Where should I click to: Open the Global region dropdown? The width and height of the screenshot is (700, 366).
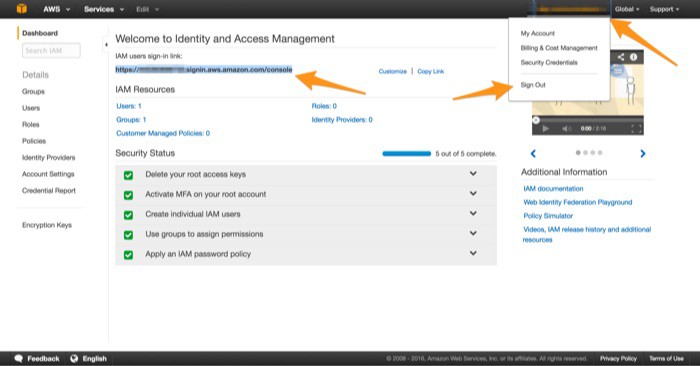pos(627,9)
